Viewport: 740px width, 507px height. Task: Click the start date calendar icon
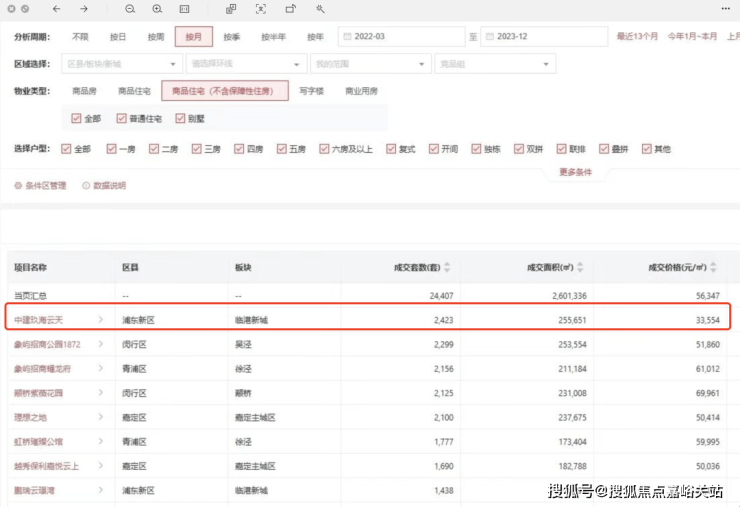click(347, 37)
